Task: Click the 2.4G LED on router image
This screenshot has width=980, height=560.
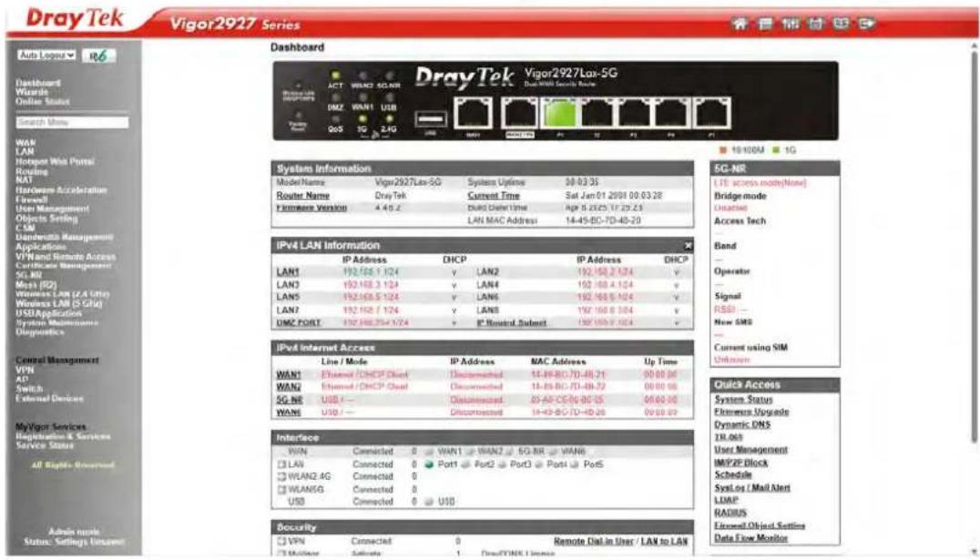Action: 389,119
